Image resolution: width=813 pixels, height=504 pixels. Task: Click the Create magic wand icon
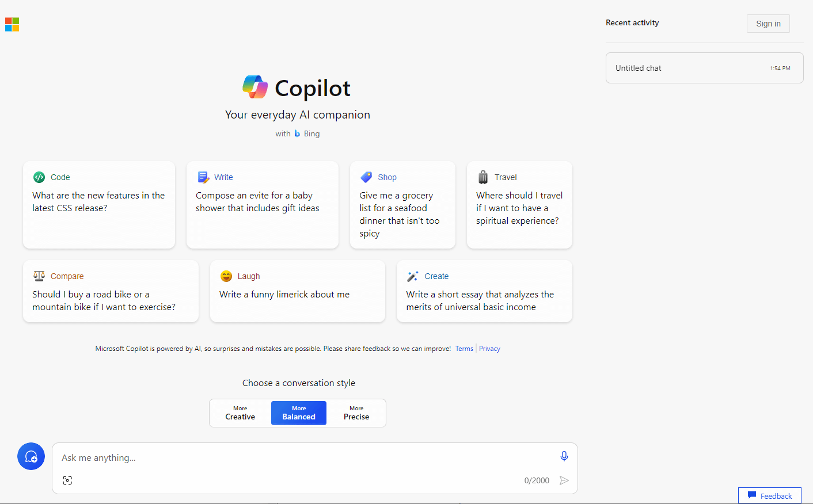(x=413, y=276)
